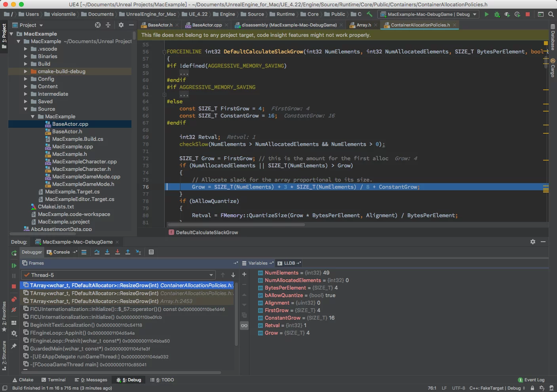This screenshot has height=392, width=557.
Task: Toggle the Pin Tab icon in Debug panel
Action: pyautogui.click(x=14, y=346)
